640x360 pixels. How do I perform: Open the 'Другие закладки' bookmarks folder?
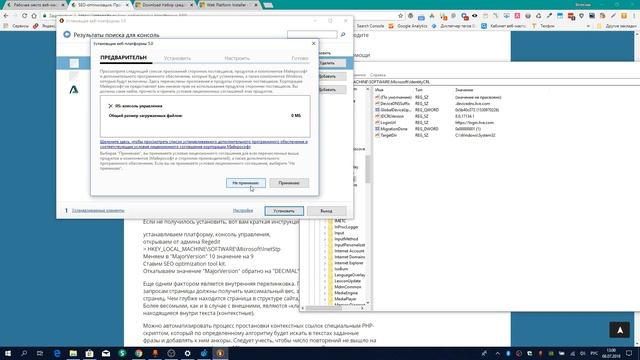(x=617, y=26)
